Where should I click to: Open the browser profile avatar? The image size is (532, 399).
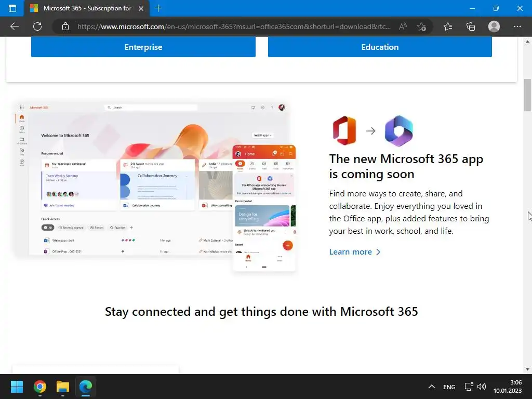click(x=494, y=26)
